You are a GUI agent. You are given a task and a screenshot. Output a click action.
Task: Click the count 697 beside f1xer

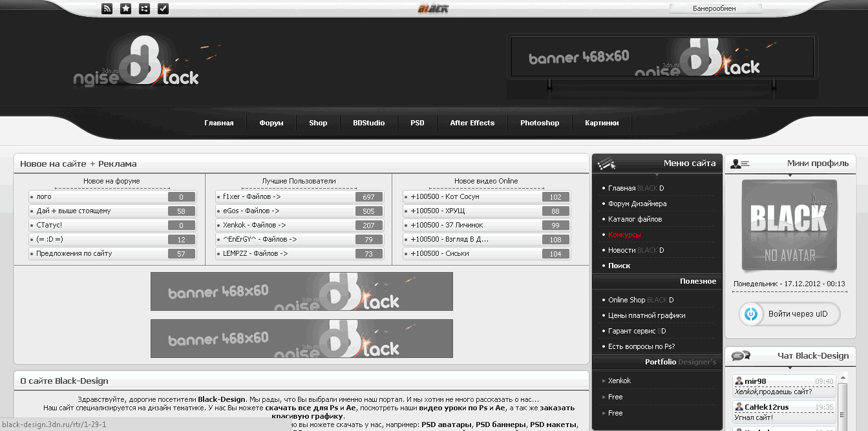pyautogui.click(x=369, y=196)
